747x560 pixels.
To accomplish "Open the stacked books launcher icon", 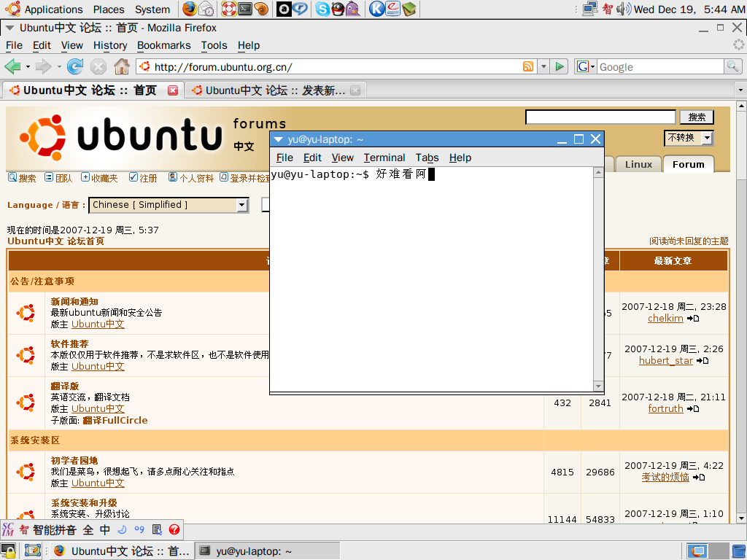I will click(409, 9).
